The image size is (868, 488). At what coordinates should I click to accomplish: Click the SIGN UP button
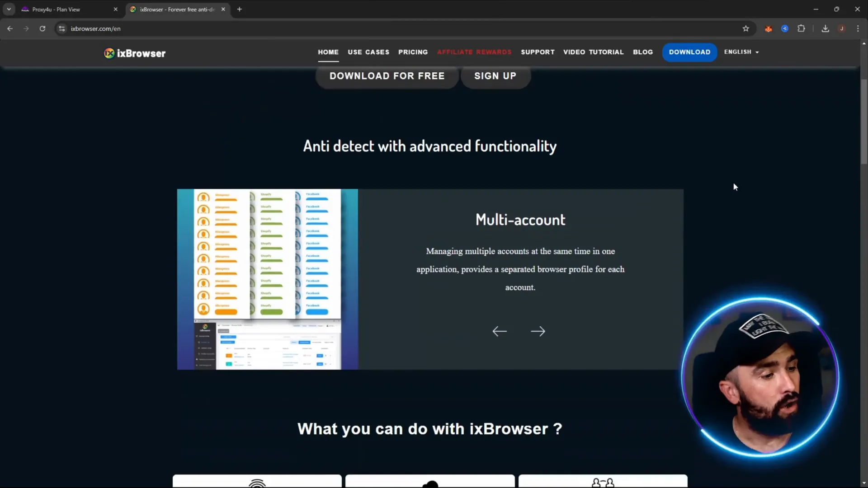pyautogui.click(x=495, y=76)
